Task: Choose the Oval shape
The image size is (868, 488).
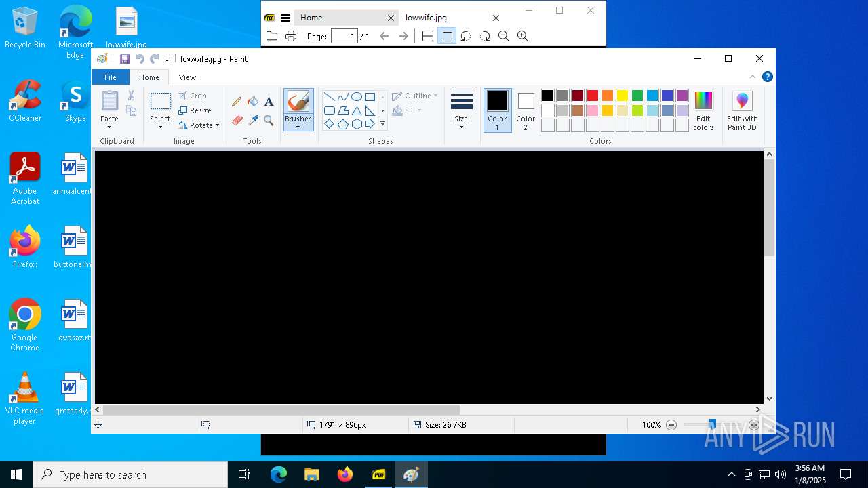Action: (356, 97)
